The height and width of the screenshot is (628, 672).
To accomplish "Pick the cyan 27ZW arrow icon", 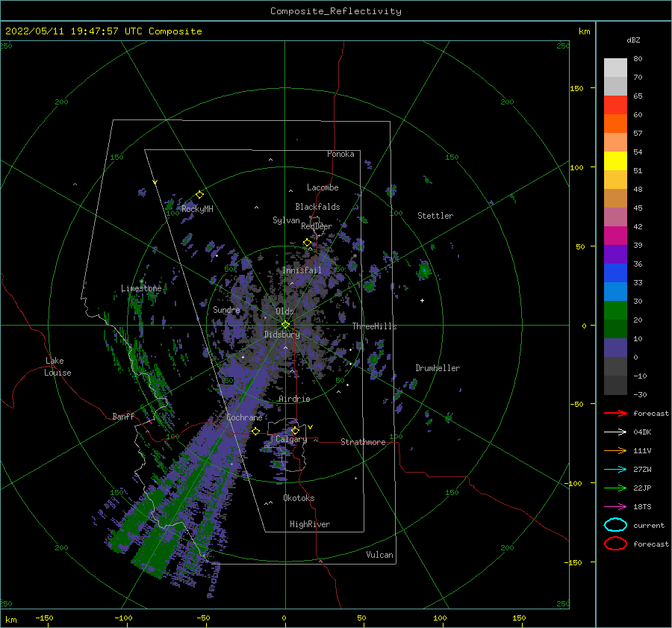I will [615, 470].
